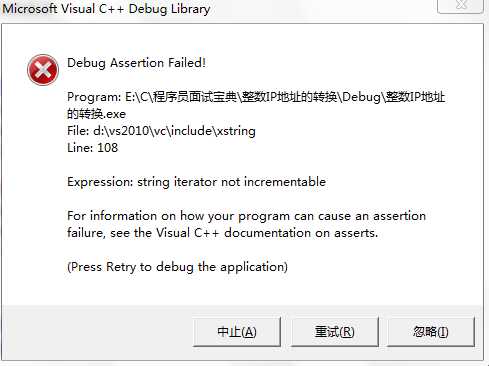Click the Microsoft Visual C++ Debug Library title
489x366 pixels.
coord(106,8)
